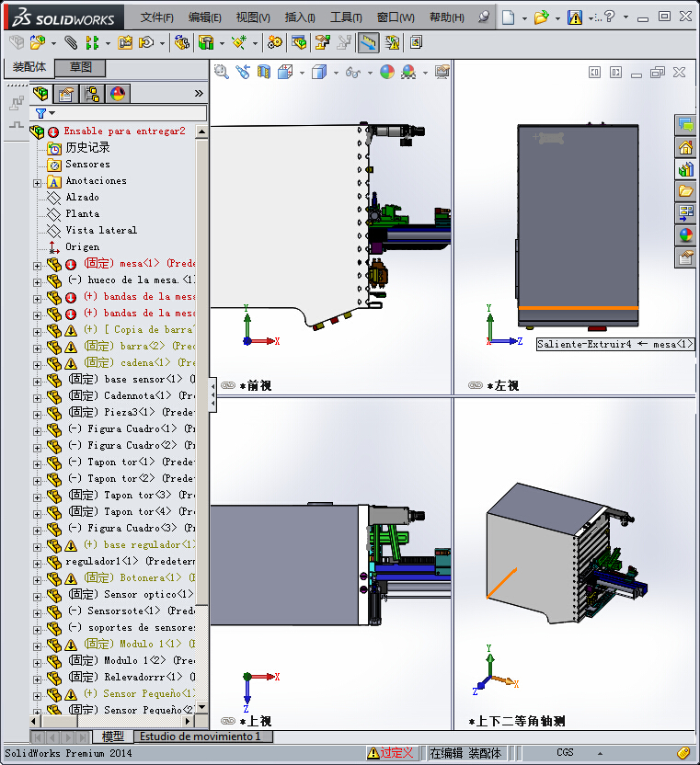Open the ConfigurationManager tab icon
Viewport: 700px width, 765px height.
(92, 93)
